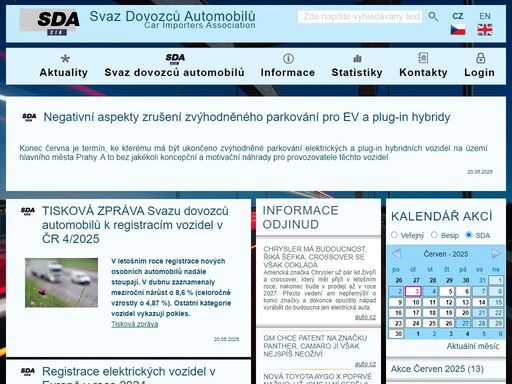Select calendar day 10
The image size is (512, 384).
414,302
